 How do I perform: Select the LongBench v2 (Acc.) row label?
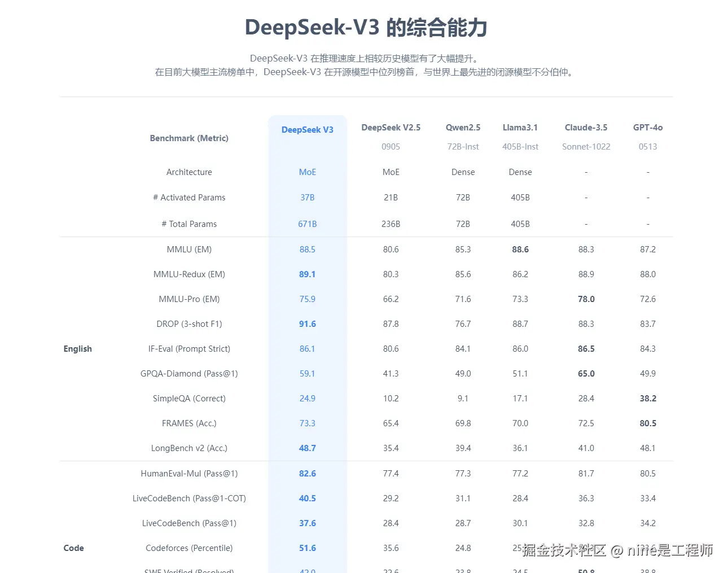[188, 448]
